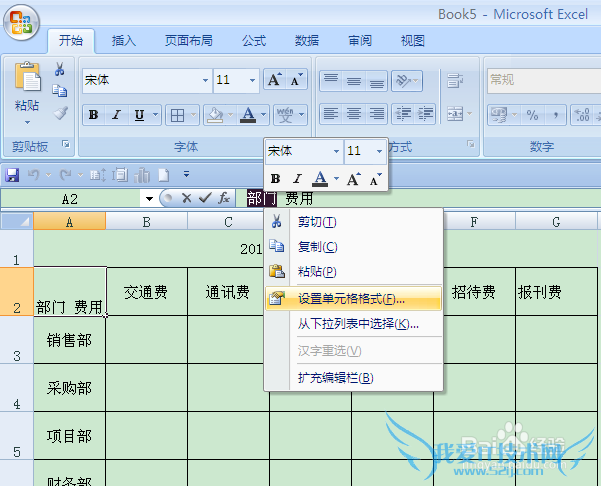
Task: Expand the Name Box A2 dropdown arrow
Action: point(148,198)
